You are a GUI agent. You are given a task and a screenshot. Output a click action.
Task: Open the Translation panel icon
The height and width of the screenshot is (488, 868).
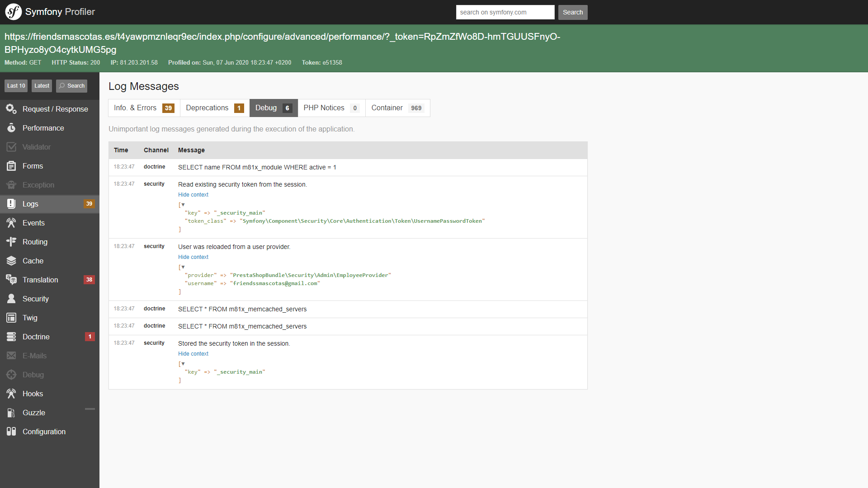tap(11, 280)
